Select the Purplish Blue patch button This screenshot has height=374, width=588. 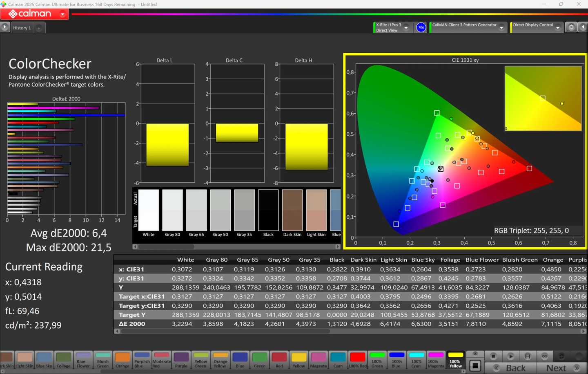tap(142, 360)
